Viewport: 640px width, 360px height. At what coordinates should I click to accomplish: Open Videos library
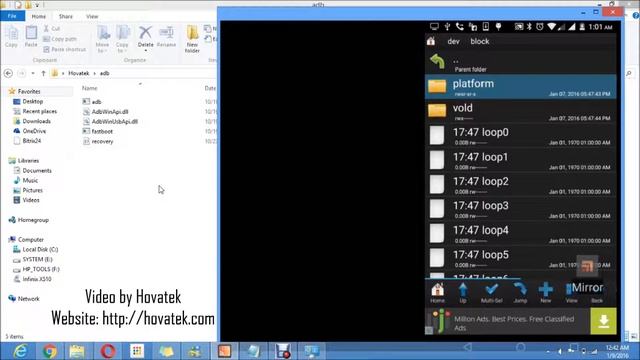click(x=27, y=200)
